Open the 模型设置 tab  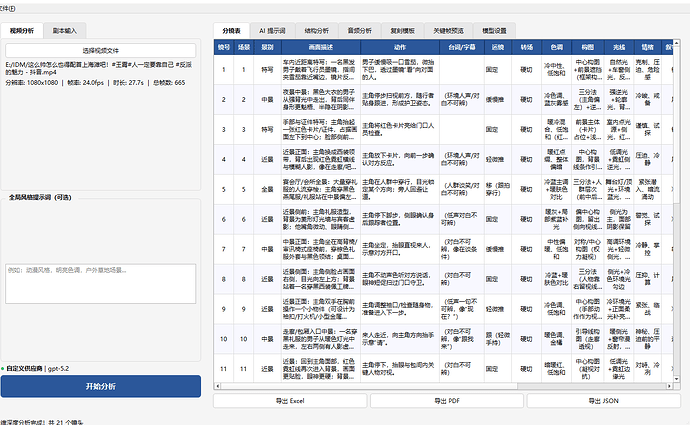(x=494, y=31)
